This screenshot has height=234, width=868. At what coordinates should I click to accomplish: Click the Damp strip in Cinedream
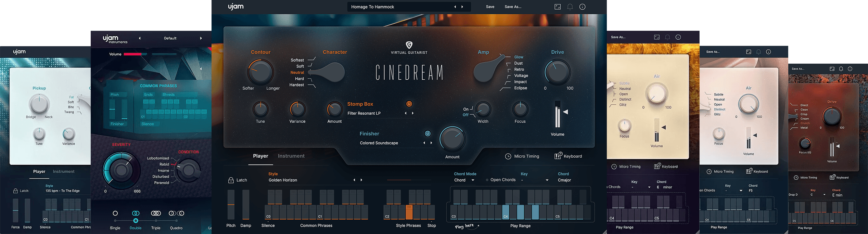tap(246, 205)
